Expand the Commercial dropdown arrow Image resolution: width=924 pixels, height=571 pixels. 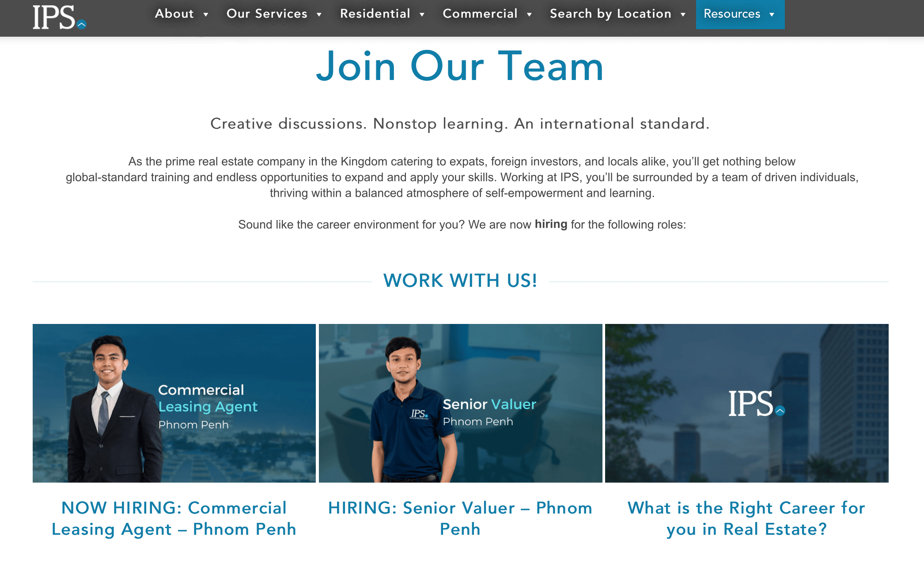click(x=529, y=15)
